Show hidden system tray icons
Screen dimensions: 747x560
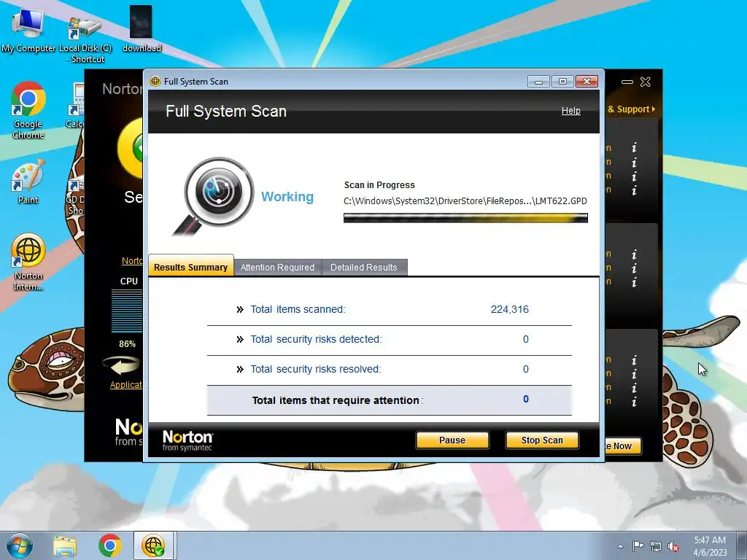[620, 546]
